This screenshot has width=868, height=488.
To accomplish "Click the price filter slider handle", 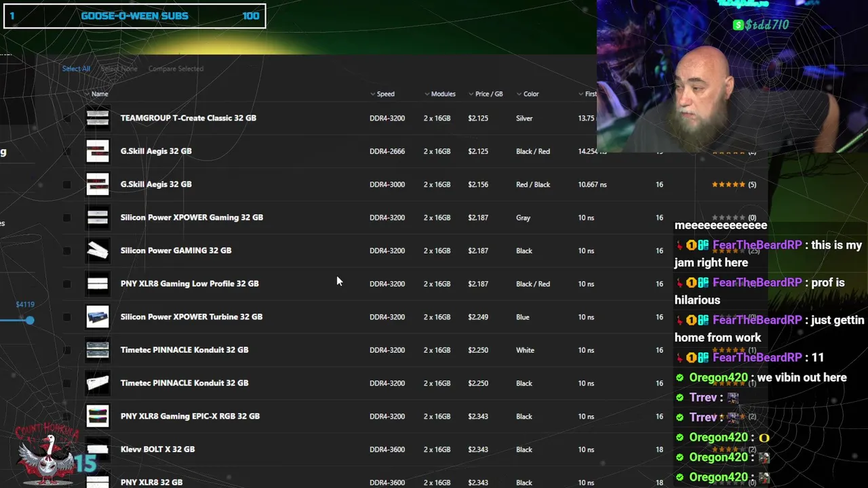I will tap(30, 320).
